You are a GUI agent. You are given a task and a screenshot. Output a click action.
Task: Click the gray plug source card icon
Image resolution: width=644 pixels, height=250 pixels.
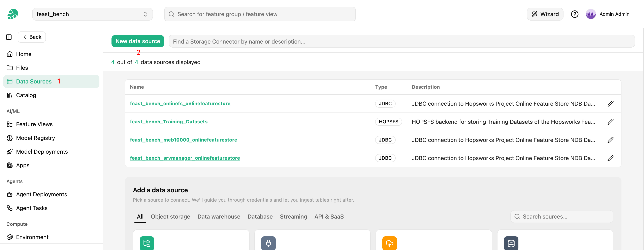point(268,243)
